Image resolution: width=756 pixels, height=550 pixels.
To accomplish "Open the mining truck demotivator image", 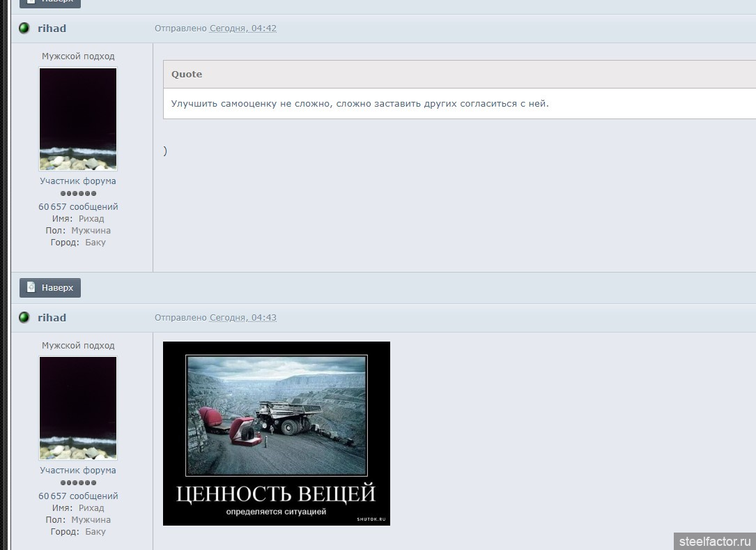I will pyautogui.click(x=276, y=434).
